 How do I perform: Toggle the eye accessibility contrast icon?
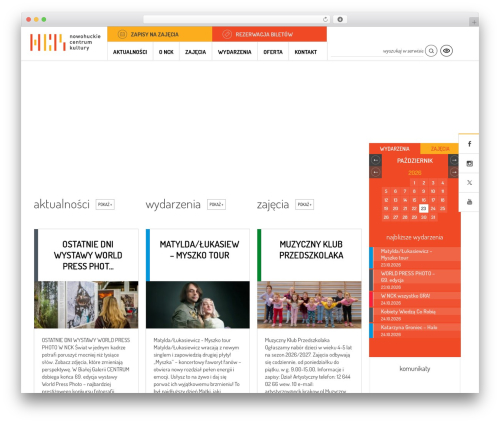446,51
